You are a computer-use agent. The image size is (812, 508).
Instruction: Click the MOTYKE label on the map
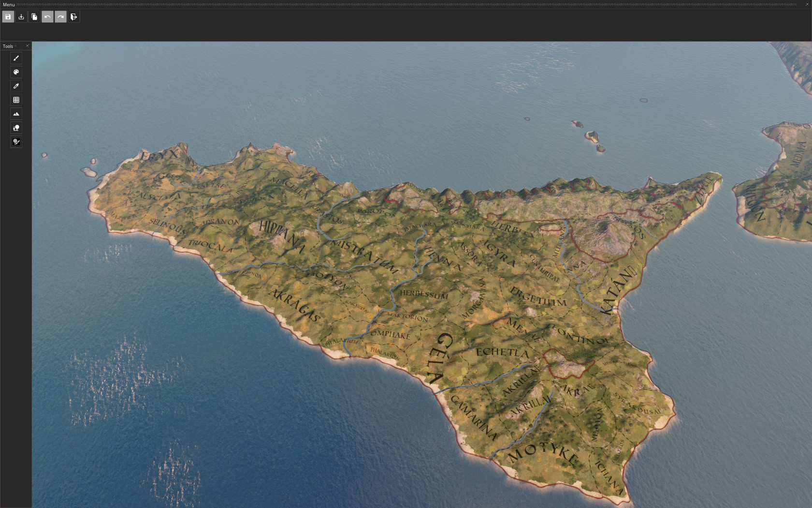[x=542, y=453]
